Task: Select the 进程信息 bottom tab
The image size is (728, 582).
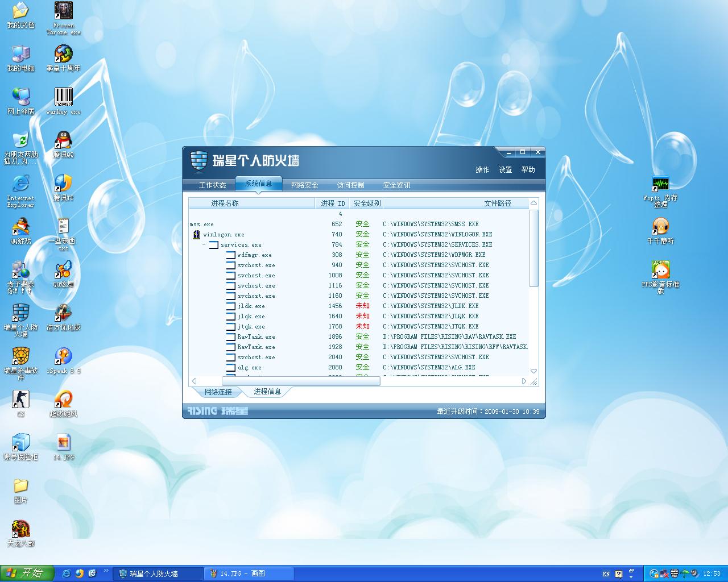Action: click(267, 392)
